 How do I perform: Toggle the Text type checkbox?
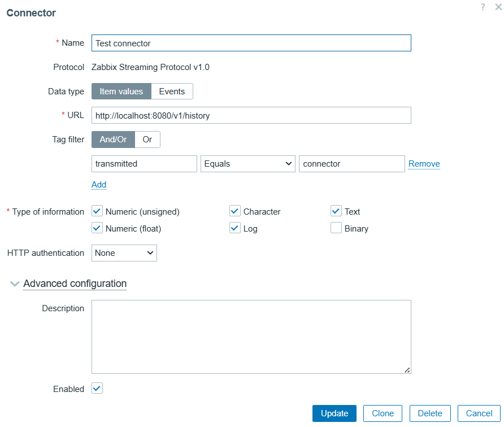tap(336, 212)
